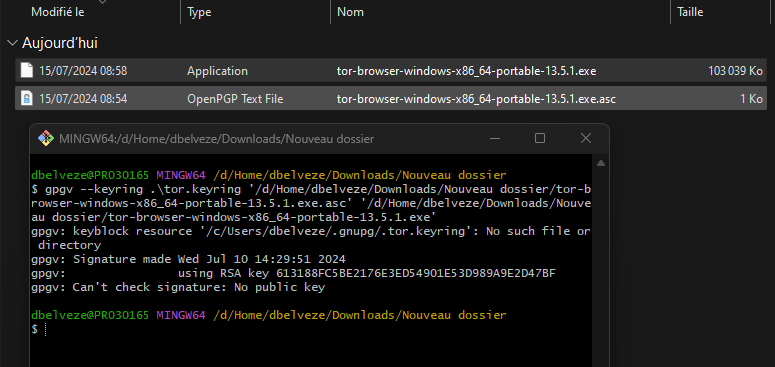Sort files by Taille column header
775x367 pixels.
(690, 12)
